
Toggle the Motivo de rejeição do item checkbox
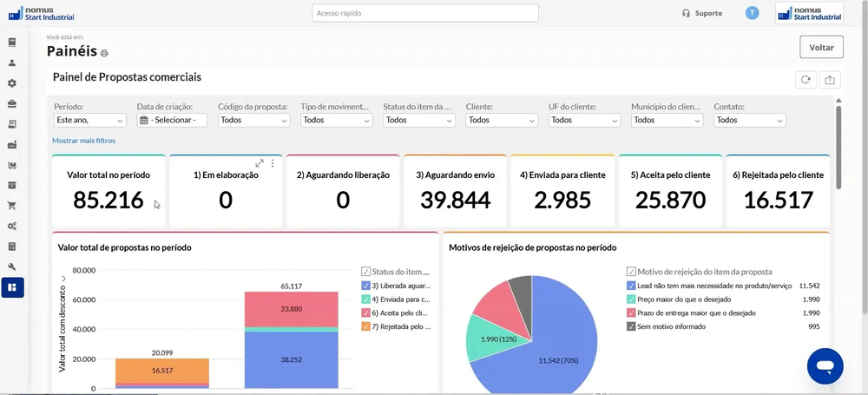631,272
